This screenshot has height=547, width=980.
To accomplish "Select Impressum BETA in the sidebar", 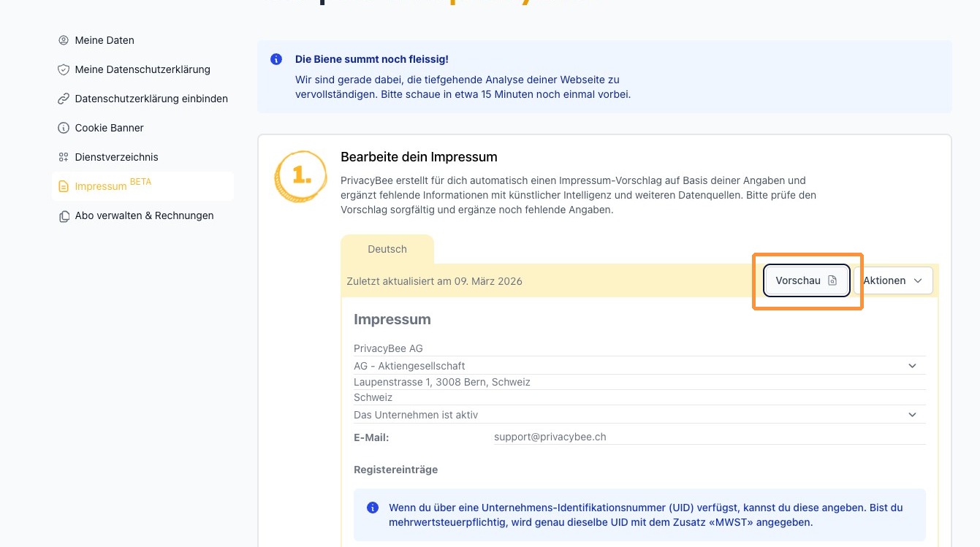I will pos(143,186).
